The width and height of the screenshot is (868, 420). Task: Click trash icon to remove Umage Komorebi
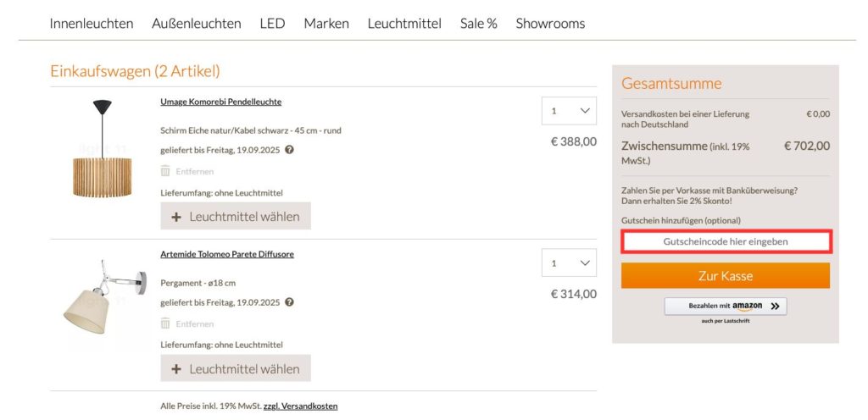click(165, 171)
